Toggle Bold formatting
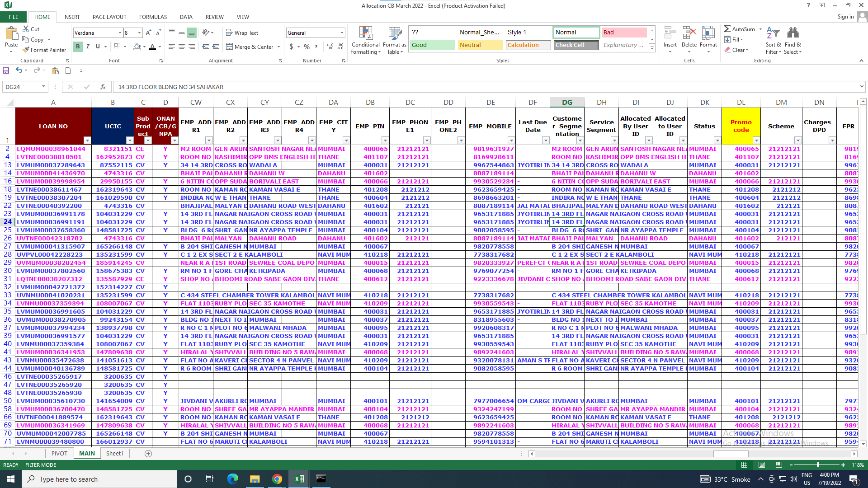868x488 pixels. pyautogui.click(x=78, y=47)
